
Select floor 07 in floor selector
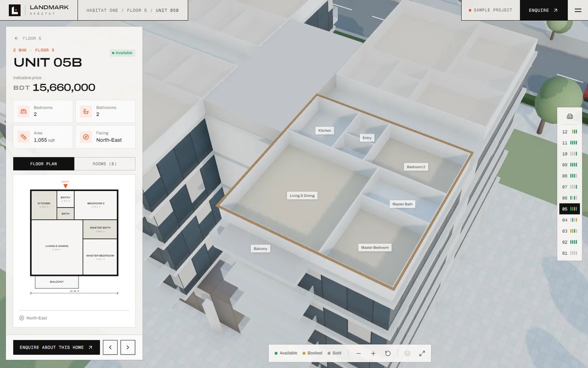(x=570, y=187)
